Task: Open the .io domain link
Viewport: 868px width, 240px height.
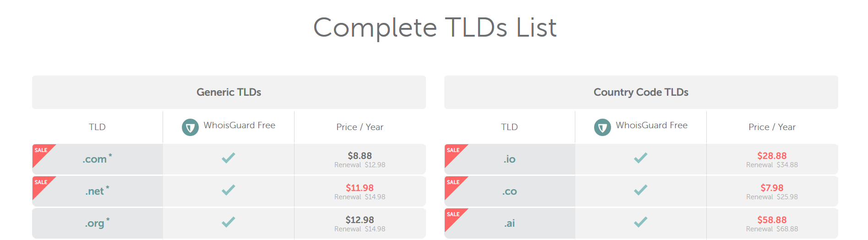Action: coord(509,159)
